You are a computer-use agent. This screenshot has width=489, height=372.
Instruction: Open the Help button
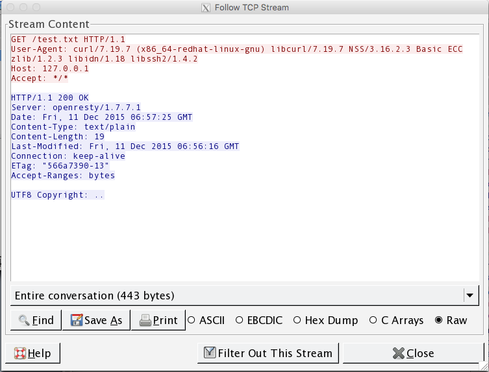(x=33, y=353)
